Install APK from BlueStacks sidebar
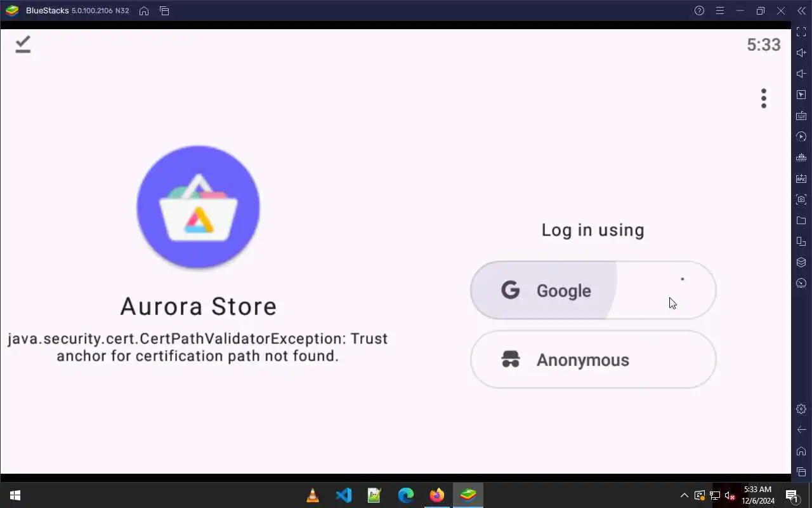The image size is (812, 508). 801,178
